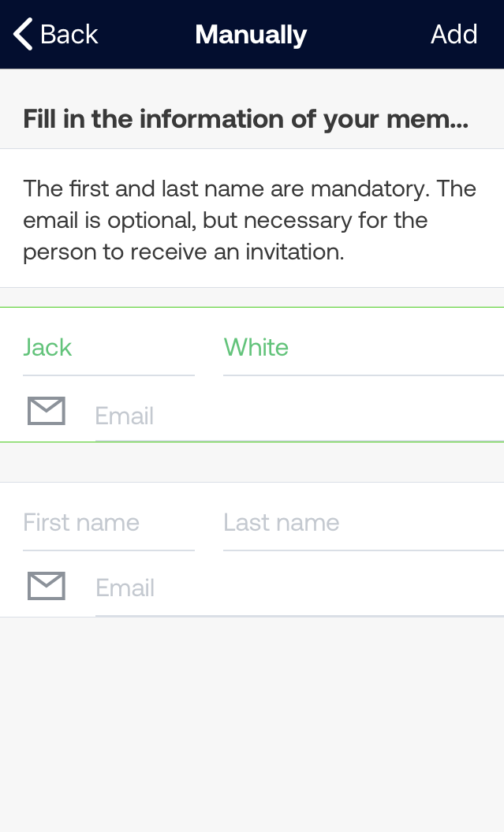
Task: Tap the empty gray area below the forms
Action: coord(252,724)
